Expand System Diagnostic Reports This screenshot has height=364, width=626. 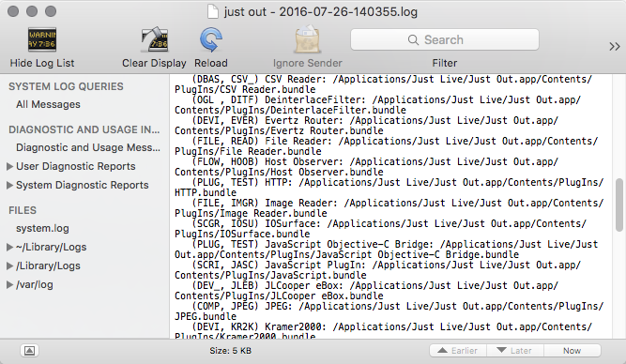pos(10,185)
